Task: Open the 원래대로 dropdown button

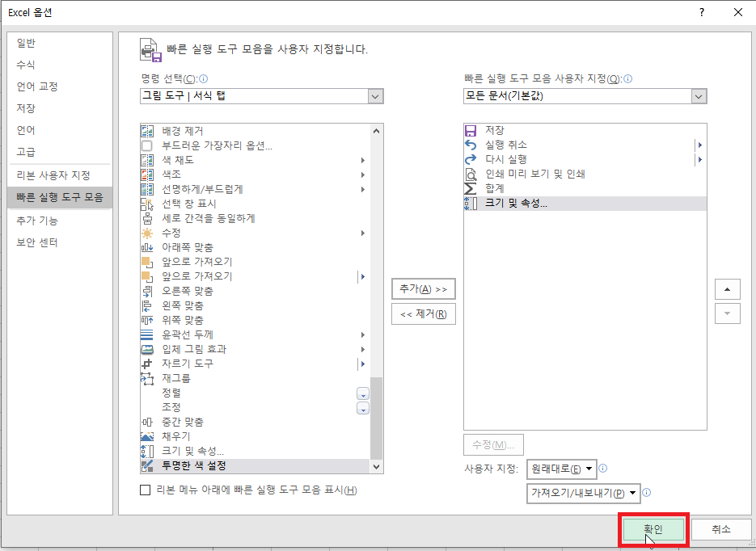Action: click(562, 469)
